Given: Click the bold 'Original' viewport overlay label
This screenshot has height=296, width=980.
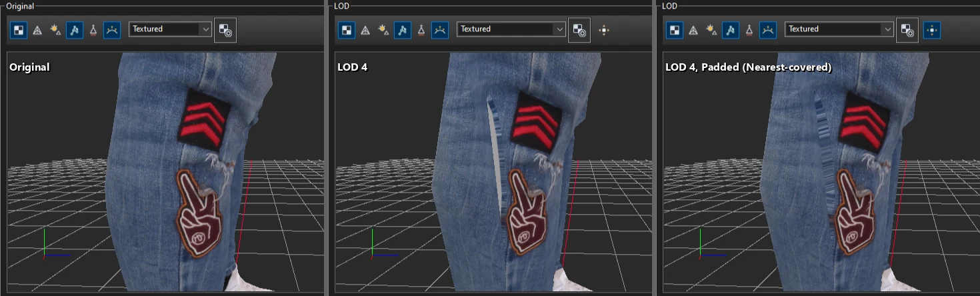Looking at the screenshot, I should [x=30, y=67].
